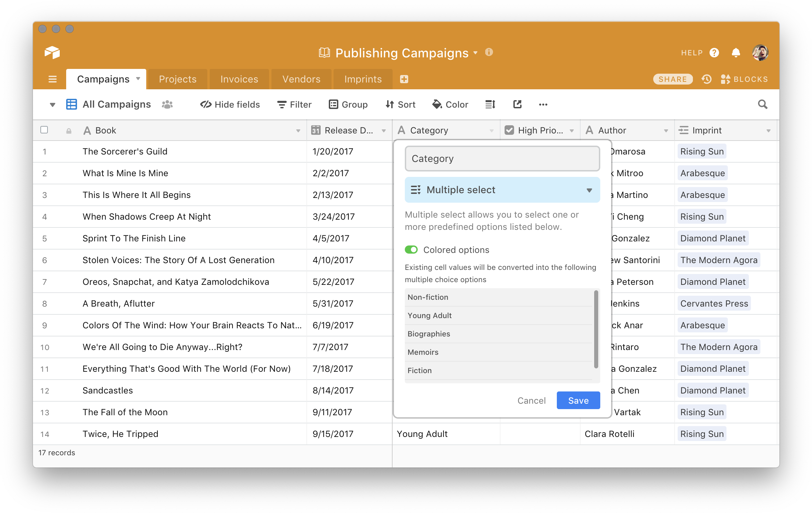This screenshot has height=513, width=812.
Task: Click the help question mark icon
Action: point(714,53)
